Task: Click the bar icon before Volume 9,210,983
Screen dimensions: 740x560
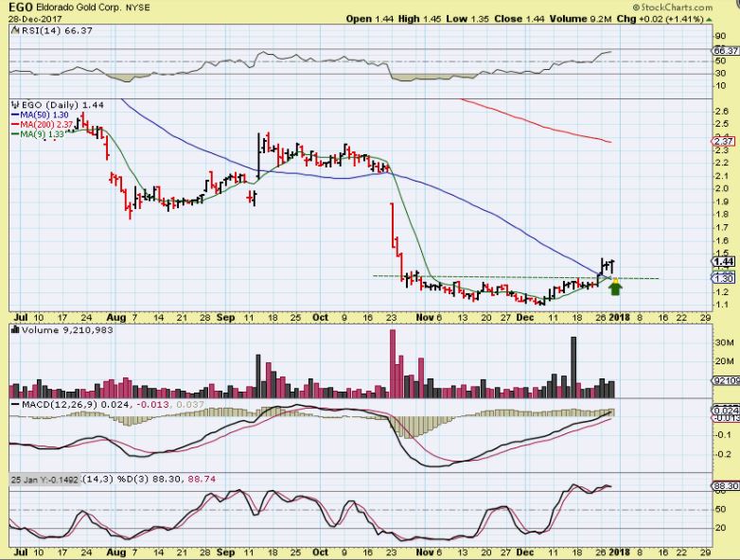Action: 14,330
